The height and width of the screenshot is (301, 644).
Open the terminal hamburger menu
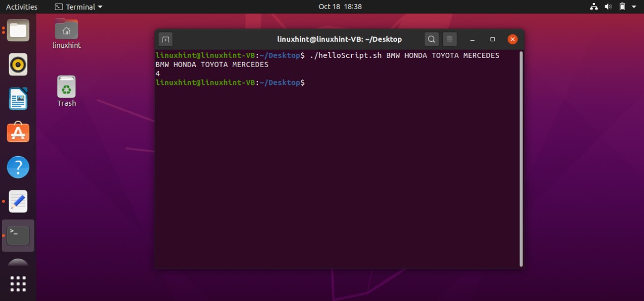click(449, 39)
